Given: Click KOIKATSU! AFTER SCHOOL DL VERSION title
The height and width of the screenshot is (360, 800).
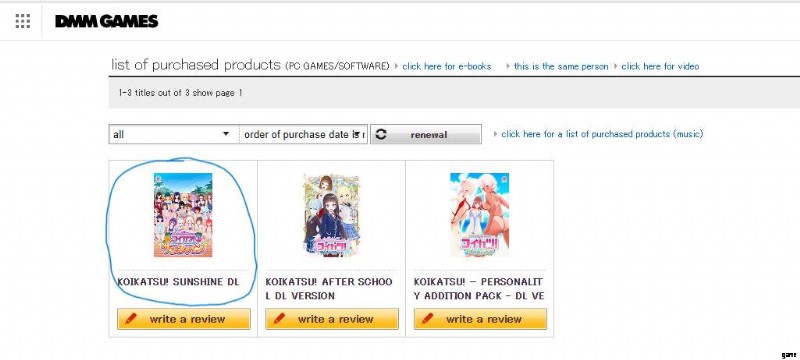Looking at the screenshot, I should point(329,289).
